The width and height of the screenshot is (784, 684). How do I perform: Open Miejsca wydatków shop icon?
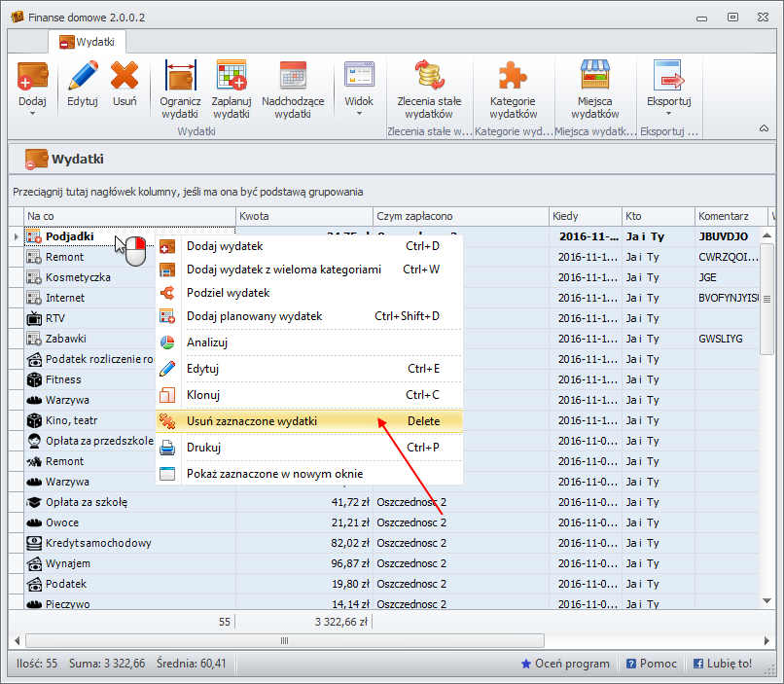(x=594, y=78)
